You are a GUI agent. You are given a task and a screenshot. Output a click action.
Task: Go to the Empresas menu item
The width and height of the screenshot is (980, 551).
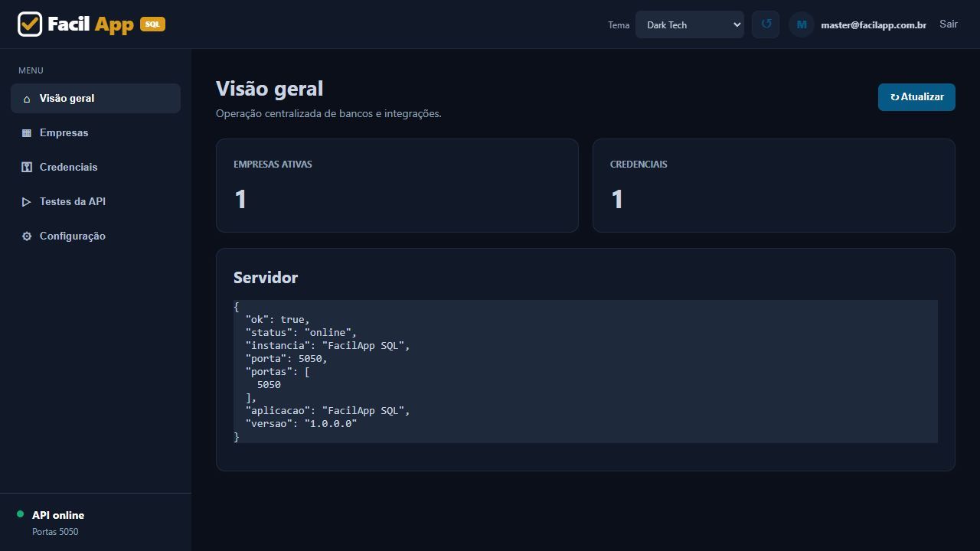pos(96,133)
